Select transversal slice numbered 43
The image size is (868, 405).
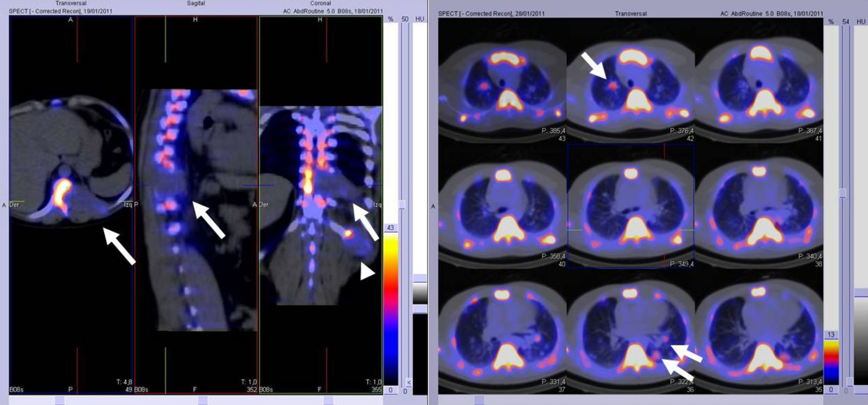[x=502, y=81]
